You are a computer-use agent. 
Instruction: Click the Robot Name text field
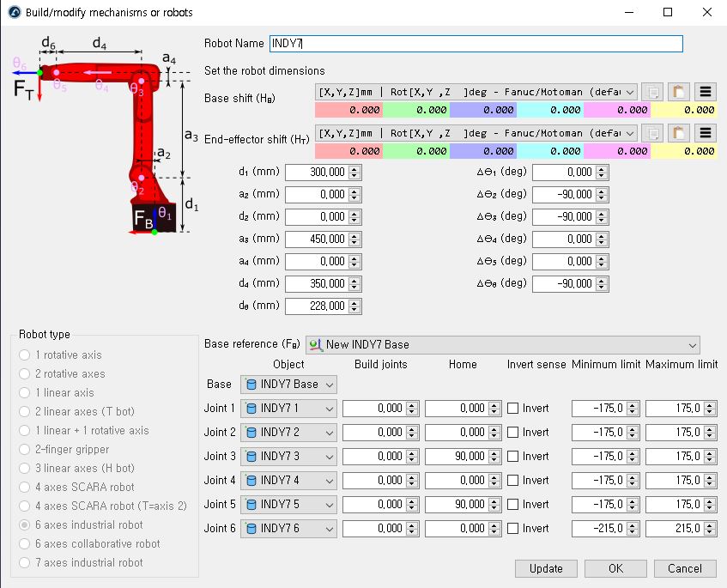[x=476, y=44]
